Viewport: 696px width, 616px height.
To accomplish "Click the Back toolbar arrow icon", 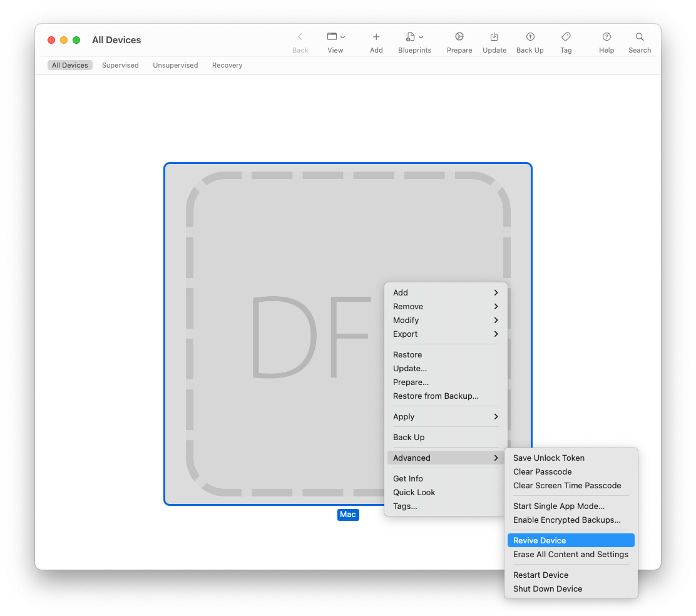I will click(x=300, y=37).
